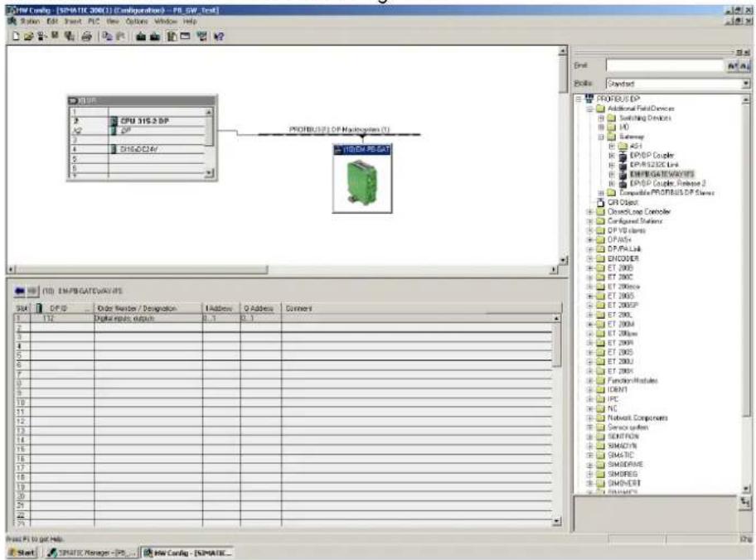
Task: Select the CPU 315-2 DP rack row
Action: tap(138, 121)
